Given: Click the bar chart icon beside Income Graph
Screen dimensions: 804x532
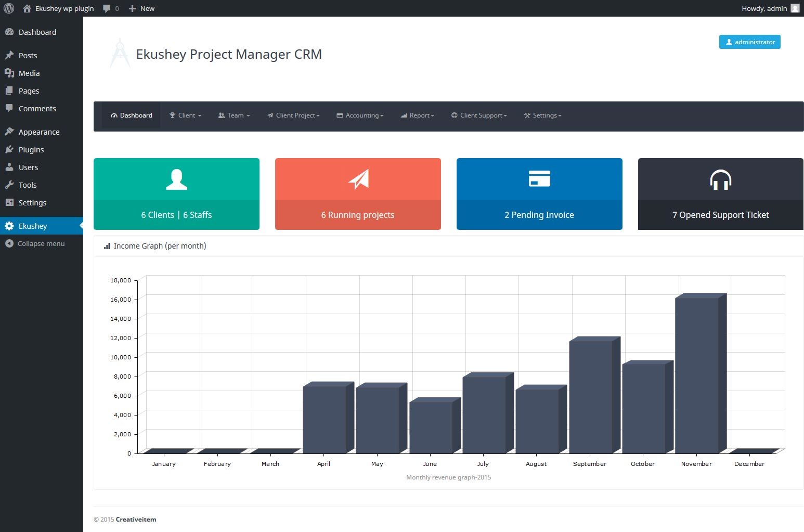Looking at the screenshot, I should pyautogui.click(x=107, y=246).
